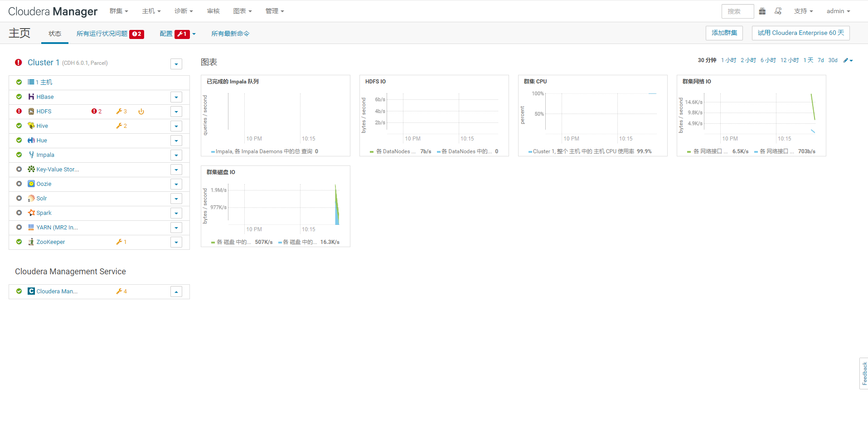Viewport: 868px width, 423px height.
Task: Open the Key-Value Store service link
Action: pos(58,169)
